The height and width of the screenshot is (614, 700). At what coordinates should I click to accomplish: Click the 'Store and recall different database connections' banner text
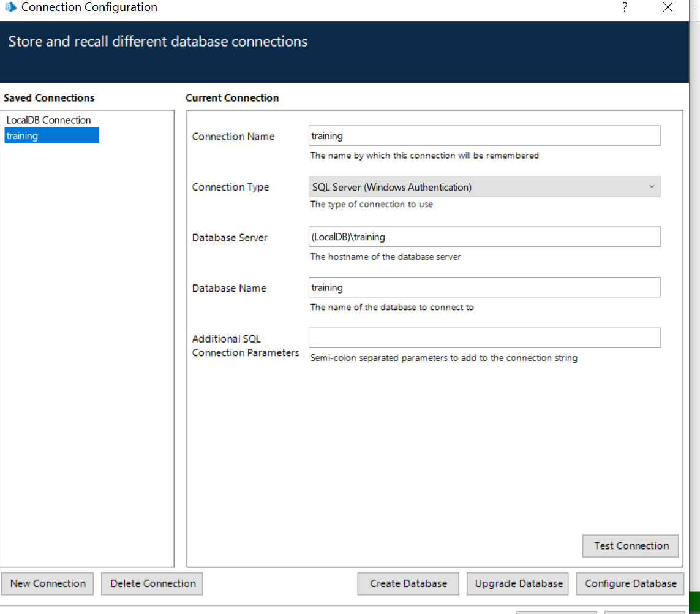tap(158, 42)
